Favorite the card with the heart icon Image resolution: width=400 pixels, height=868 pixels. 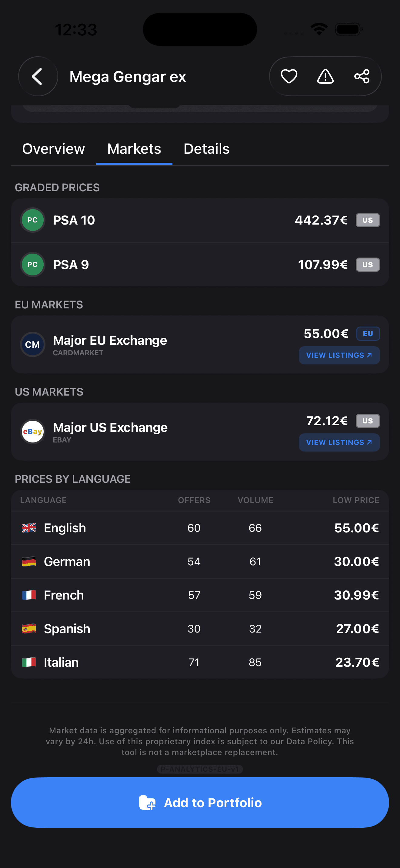[289, 77]
